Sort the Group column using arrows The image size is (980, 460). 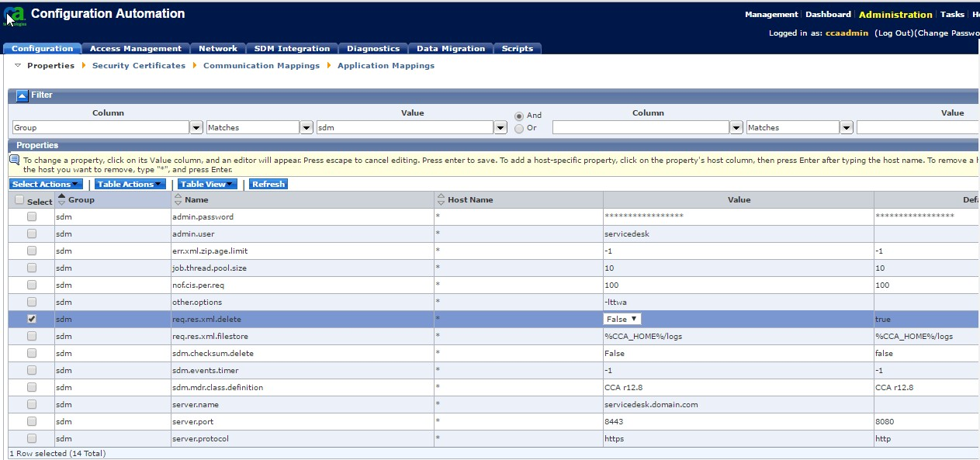point(62,199)
